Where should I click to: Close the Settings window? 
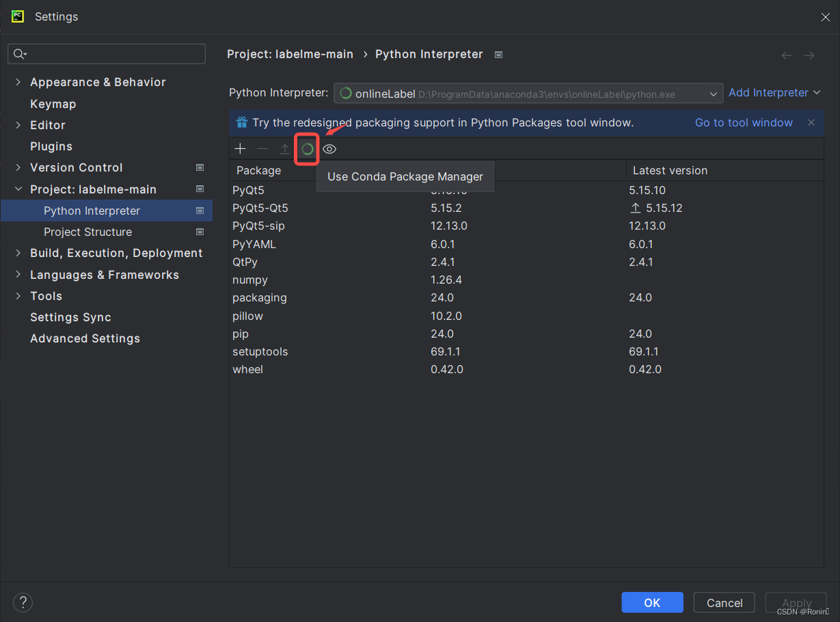click(x=825, y=17)
